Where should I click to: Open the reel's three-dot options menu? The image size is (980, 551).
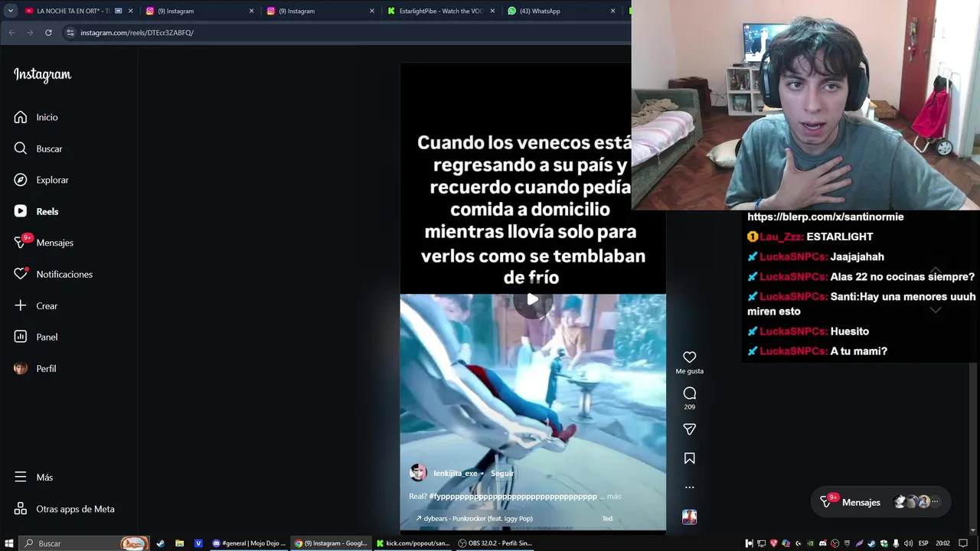[x=689, y=487]
